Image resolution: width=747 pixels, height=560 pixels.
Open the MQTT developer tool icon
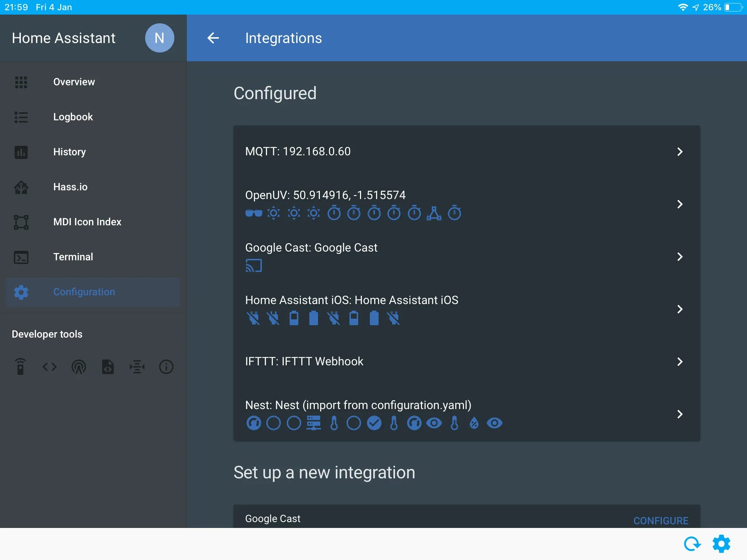[137, 366]
